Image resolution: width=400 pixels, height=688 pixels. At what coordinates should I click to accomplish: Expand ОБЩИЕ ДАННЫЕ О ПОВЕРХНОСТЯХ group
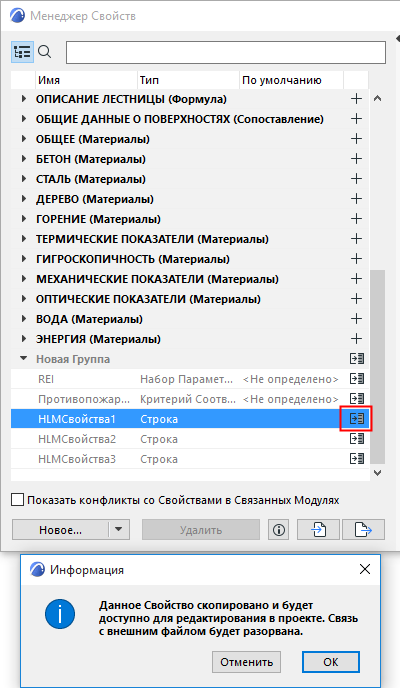pyautogui.click(x=24, y=119)
